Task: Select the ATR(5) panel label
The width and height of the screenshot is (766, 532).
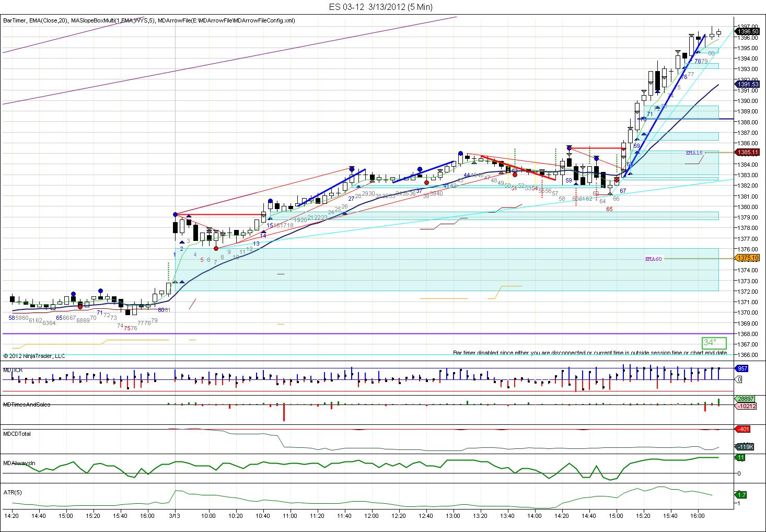Action: [13, 492]
